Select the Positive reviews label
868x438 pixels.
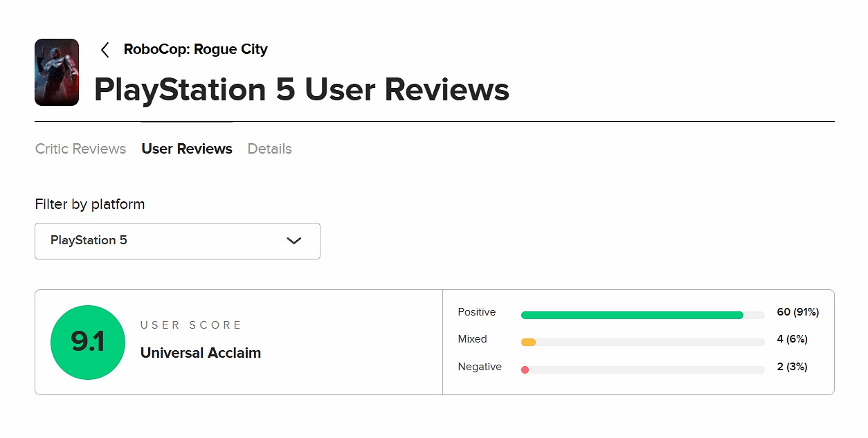477,312
